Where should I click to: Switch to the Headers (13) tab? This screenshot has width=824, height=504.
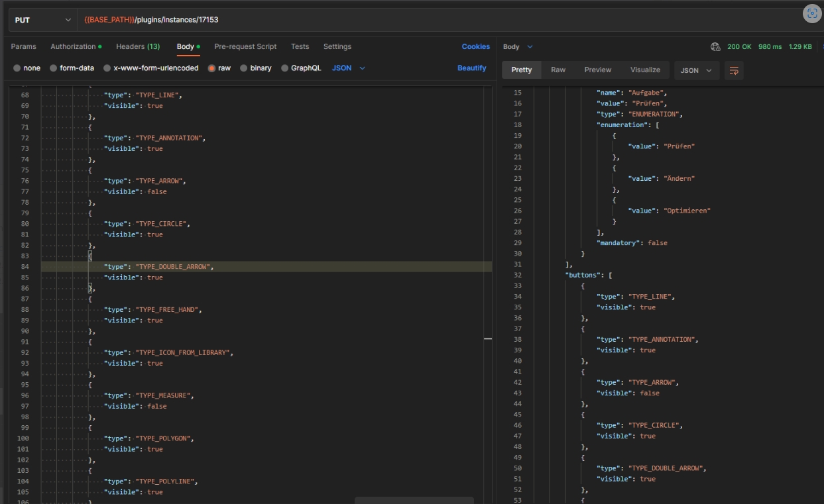[x=137, y=47]
